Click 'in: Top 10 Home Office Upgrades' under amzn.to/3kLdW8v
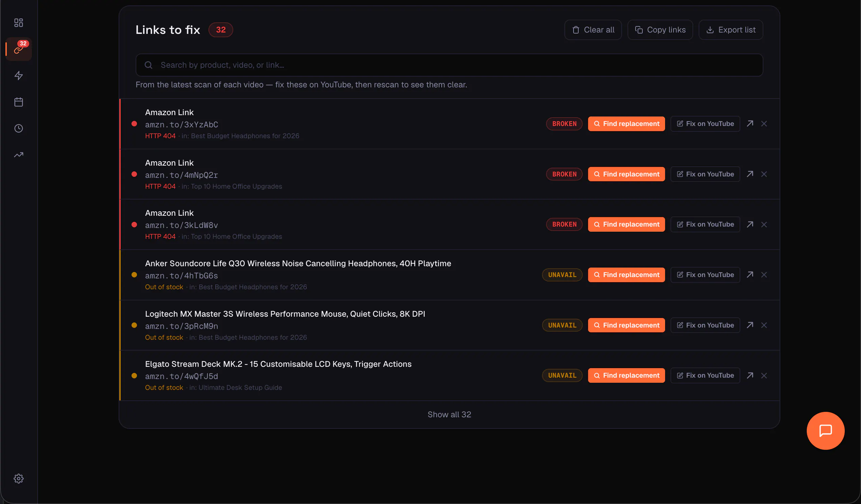This screenshot has width=861, height=504. [x=232, y=237]
